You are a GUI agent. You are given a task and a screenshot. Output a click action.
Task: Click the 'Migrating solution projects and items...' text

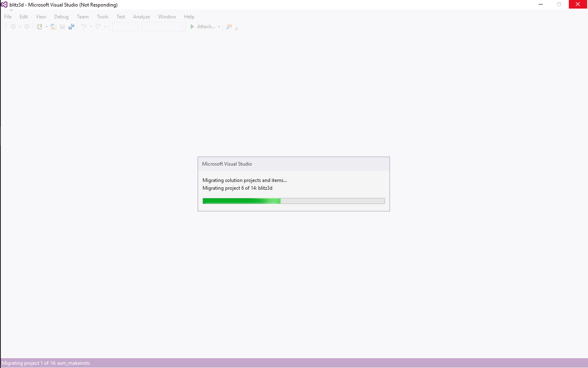[245, 180]
